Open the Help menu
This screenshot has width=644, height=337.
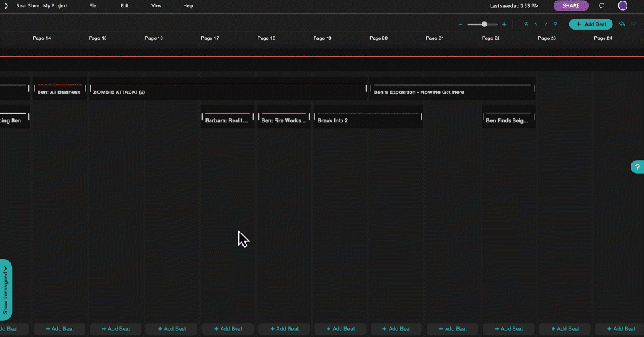[x=188, y=6]
